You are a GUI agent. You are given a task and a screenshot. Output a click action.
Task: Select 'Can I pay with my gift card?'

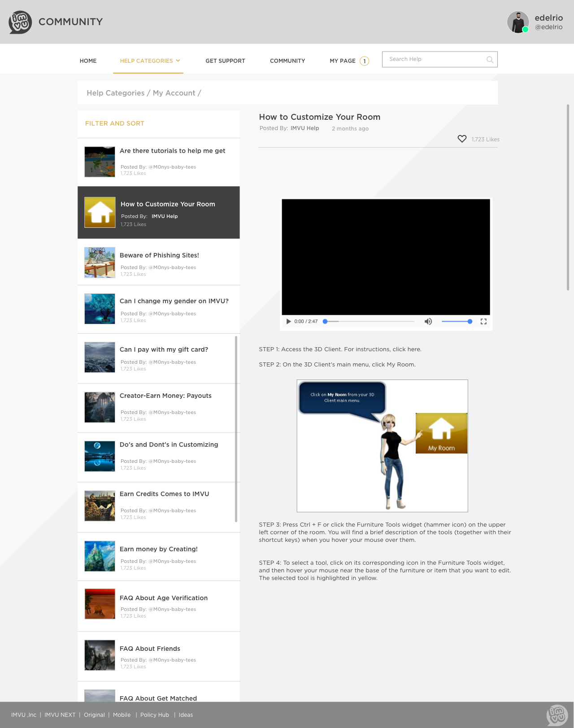point(164,349)
